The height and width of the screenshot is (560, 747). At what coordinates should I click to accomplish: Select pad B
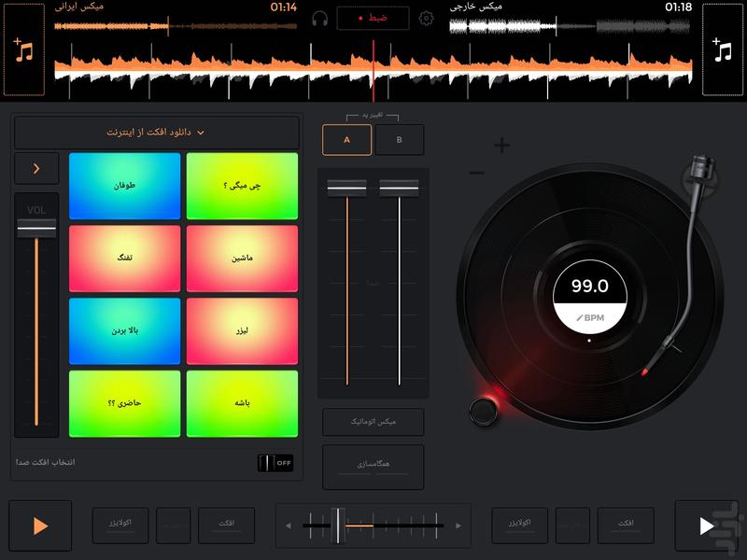400,139
